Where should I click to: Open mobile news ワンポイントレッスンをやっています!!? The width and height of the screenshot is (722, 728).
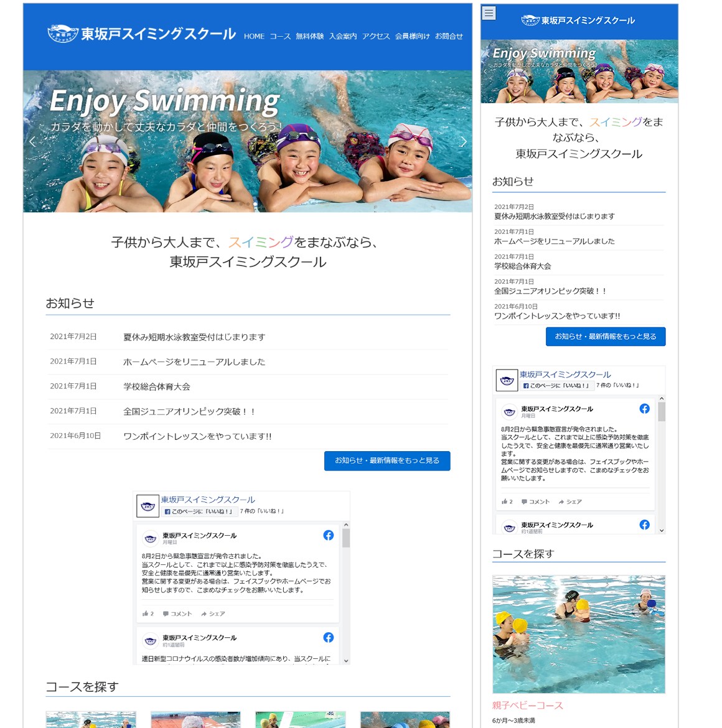[x=557, y=316]
